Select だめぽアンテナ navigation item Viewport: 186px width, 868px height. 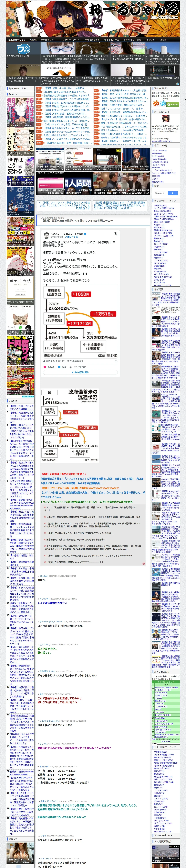pyautogui.click(x=48, y=40)
